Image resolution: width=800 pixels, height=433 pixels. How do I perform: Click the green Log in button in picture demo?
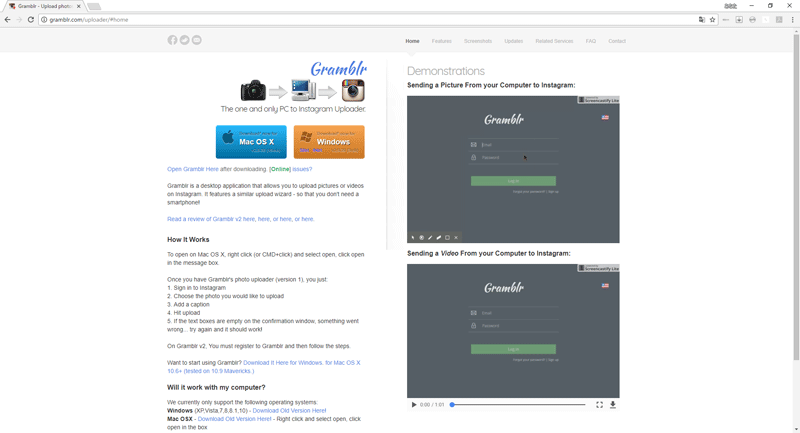tap(513, 181)
